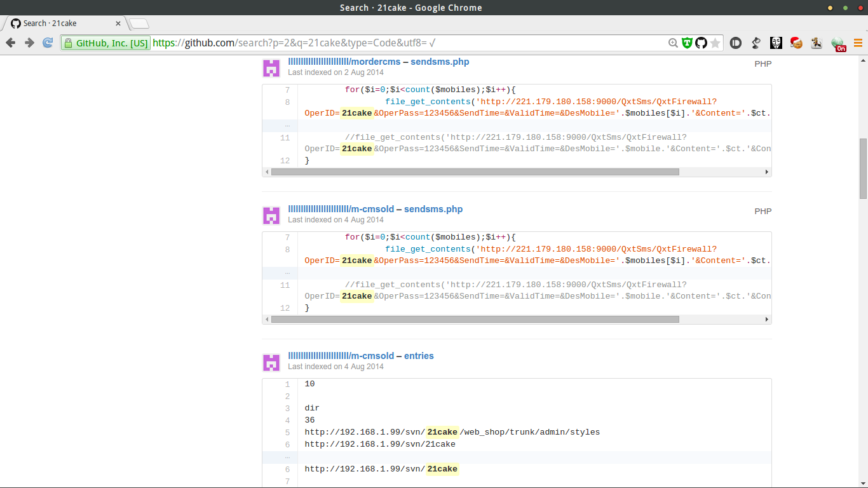Open the mordercms repository link
This screenshot has width=868, height=488.
coord(344,62)
